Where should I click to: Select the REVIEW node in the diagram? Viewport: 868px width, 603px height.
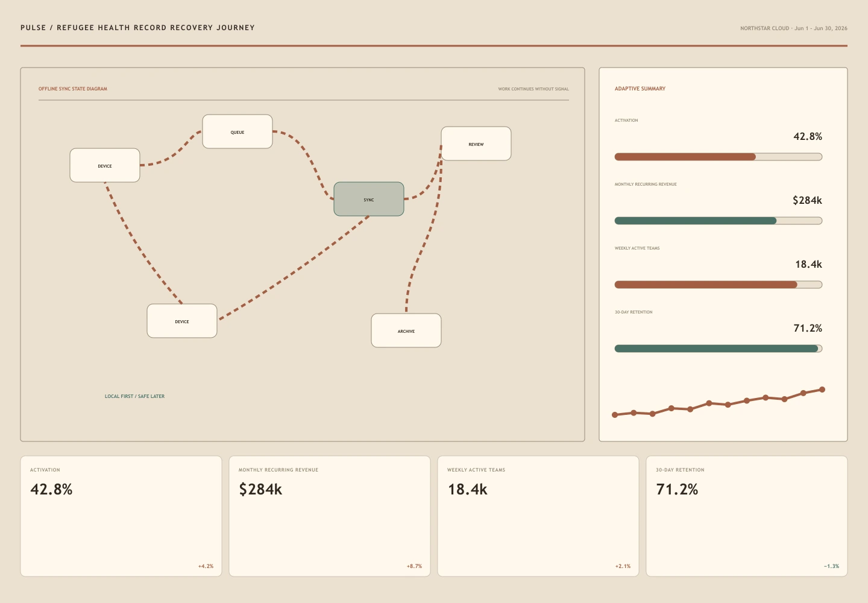tap(476, 144)
